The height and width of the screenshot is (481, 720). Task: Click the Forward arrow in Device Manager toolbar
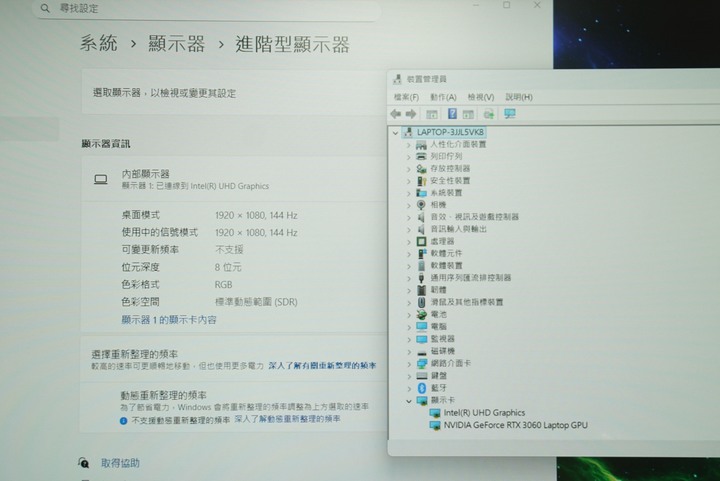tap(411, 114)
